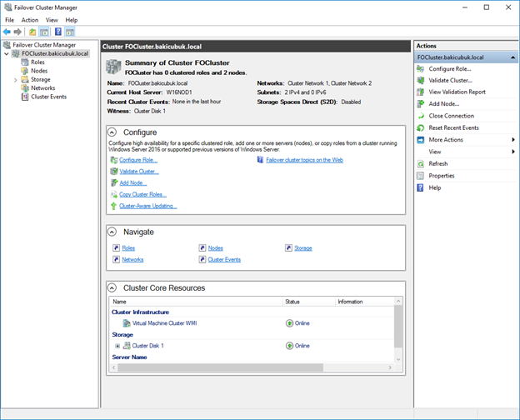Click the Validate Cluster... link
This screenshot has height=420, width=520.
click(x=139, y=172)
